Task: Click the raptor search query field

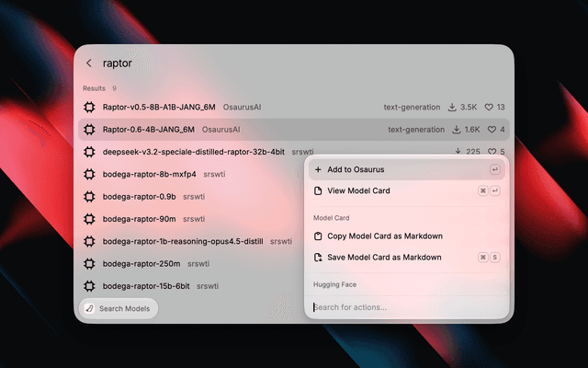Action: click(300, 63)
